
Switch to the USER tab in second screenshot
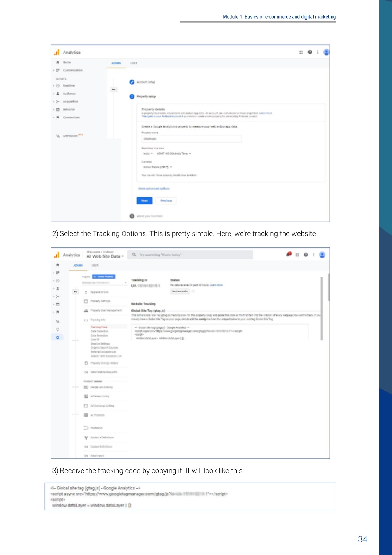click(95, 266)
